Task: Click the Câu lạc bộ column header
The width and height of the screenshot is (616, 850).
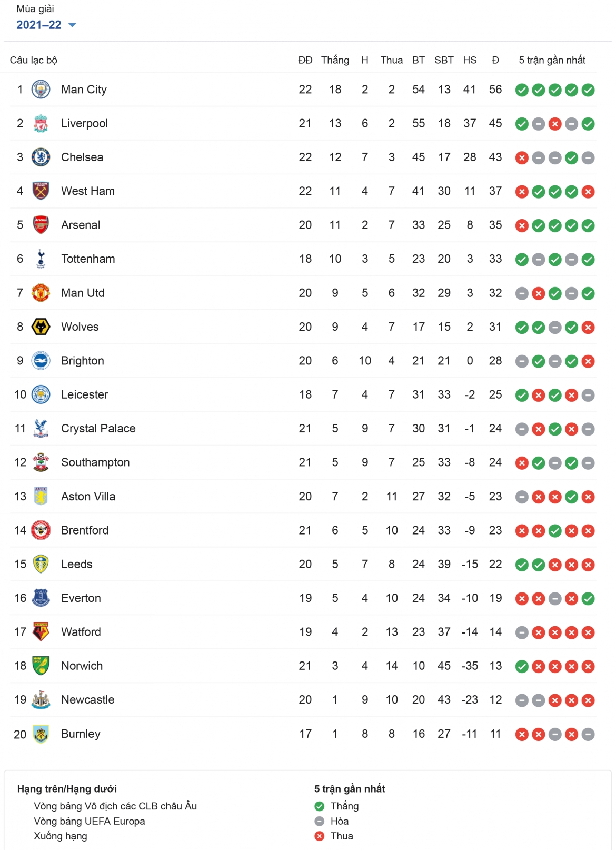Action: pos(34,60)
